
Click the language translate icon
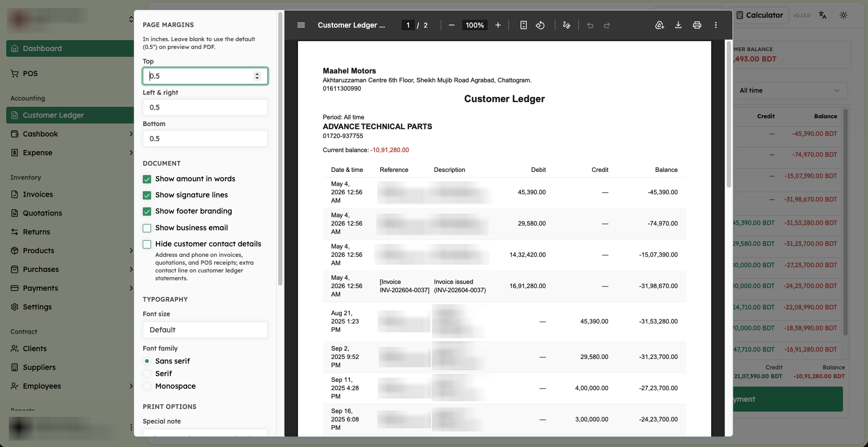click(823, 15)
